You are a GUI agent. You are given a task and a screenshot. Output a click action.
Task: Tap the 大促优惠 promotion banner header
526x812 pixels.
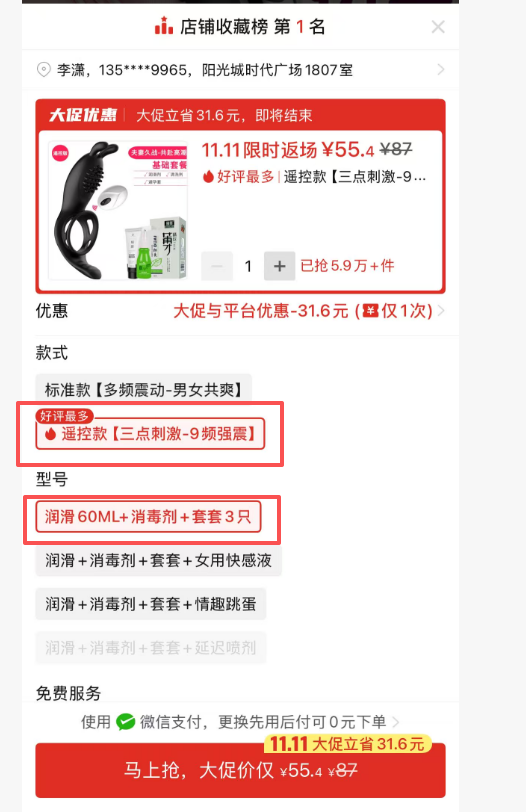pos(240,115)
